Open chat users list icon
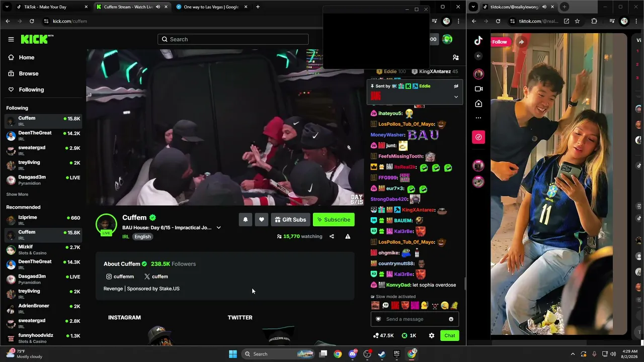The image size is (644, 362). [456, 57]
